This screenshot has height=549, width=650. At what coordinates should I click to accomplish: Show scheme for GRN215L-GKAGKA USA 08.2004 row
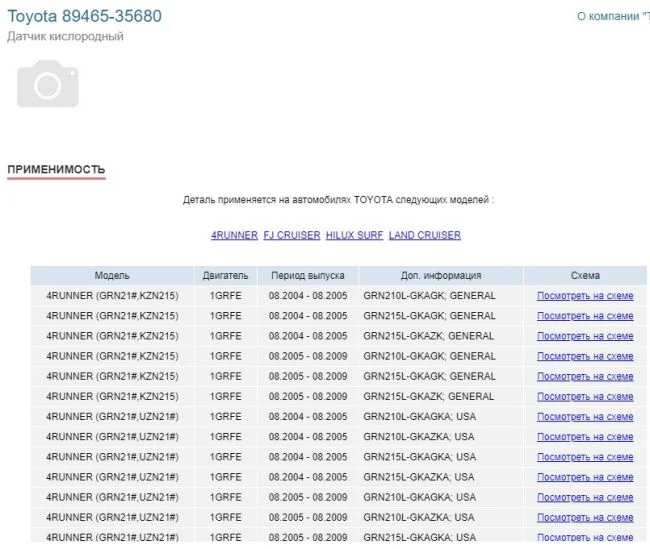tap(585, 457)
